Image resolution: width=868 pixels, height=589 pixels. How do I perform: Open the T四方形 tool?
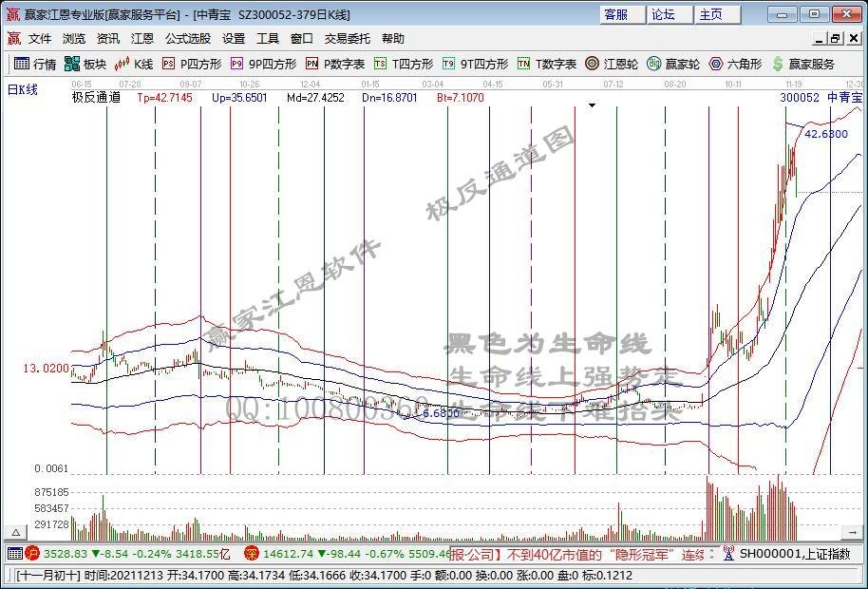pos(404,65)
